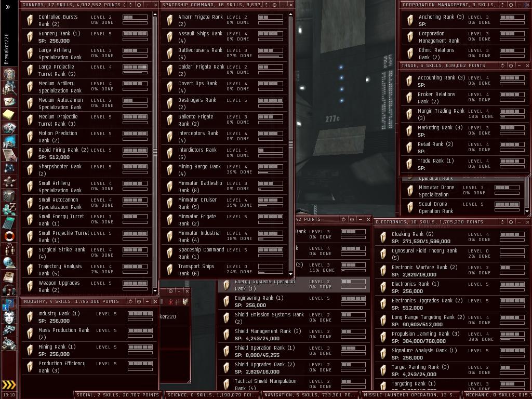Click Gunnery list scroll-down arrow
Image resolution: width=532 pixels, height=399 pixels.
pos(155,290)
